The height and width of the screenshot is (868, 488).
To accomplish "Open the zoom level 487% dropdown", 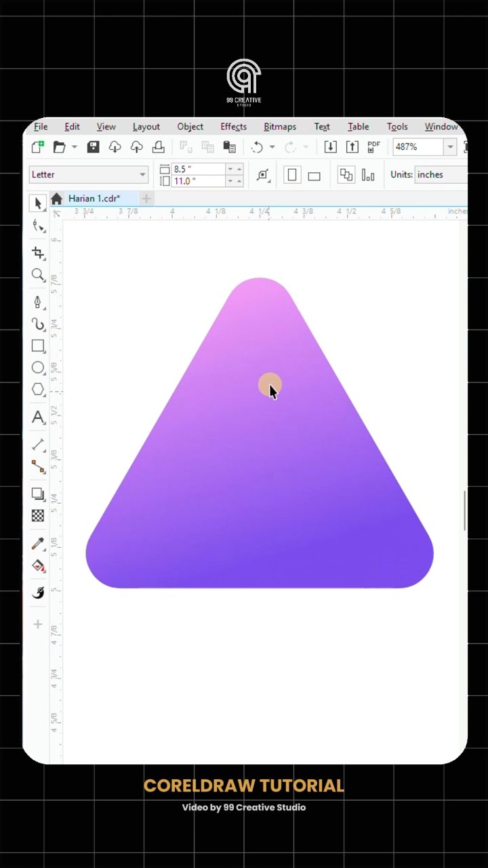I will [x=450, y=146].
